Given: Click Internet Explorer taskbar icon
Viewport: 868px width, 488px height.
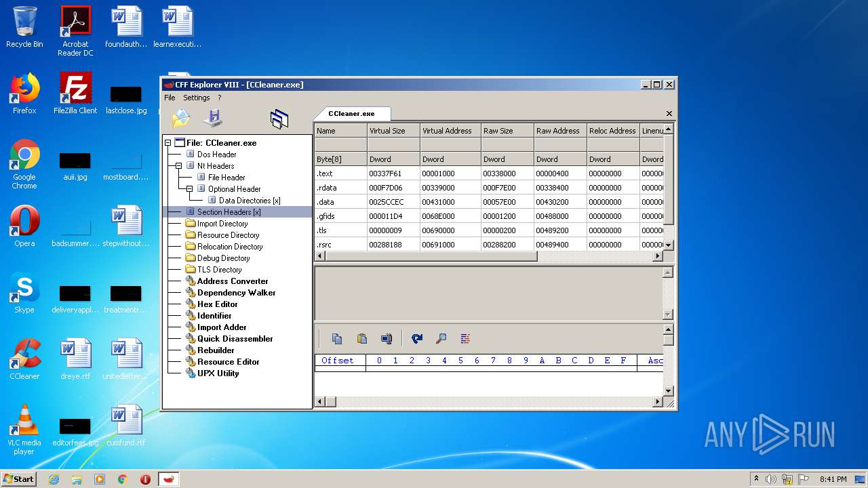Looking at the screenshot, I should click(54, 479).
